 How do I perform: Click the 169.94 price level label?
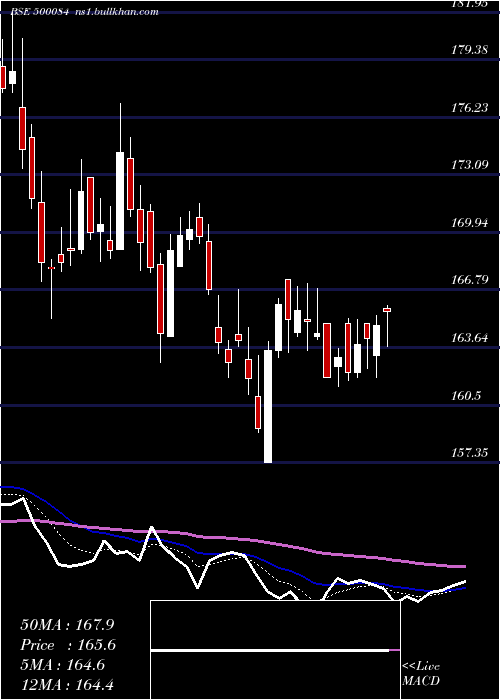pos(469,222)
